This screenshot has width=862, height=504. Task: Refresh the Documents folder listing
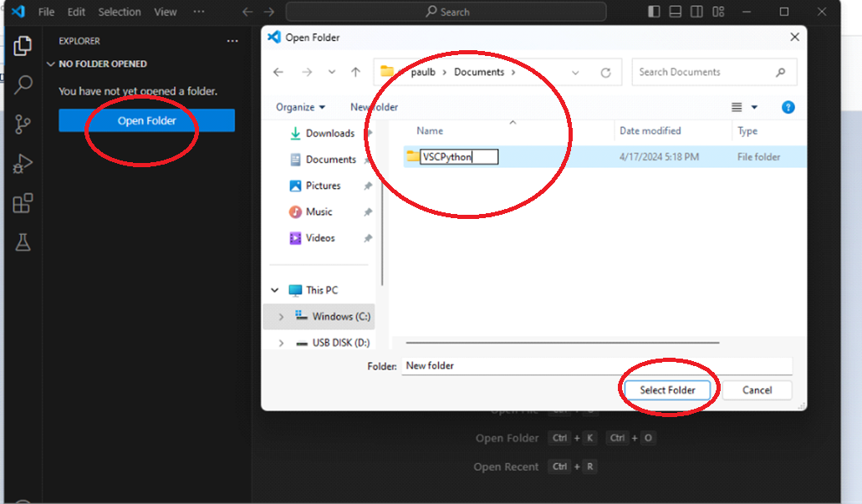coord(605,73)
